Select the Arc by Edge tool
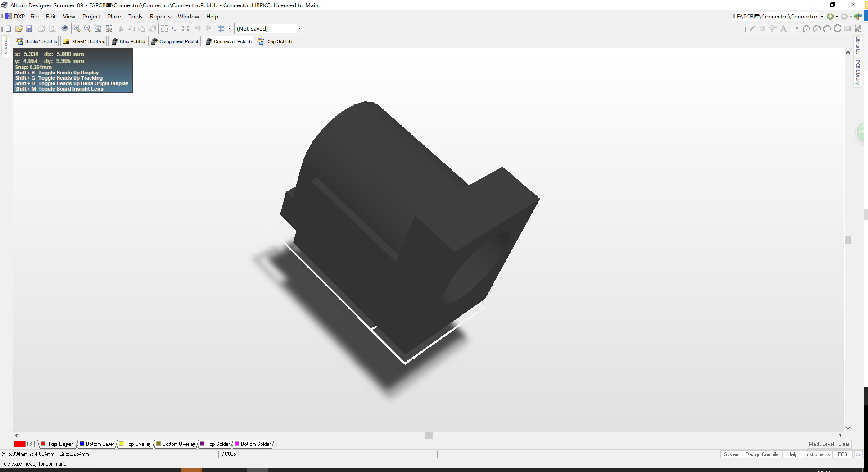The width and height of the screenshot is (868, 472). 817,28
